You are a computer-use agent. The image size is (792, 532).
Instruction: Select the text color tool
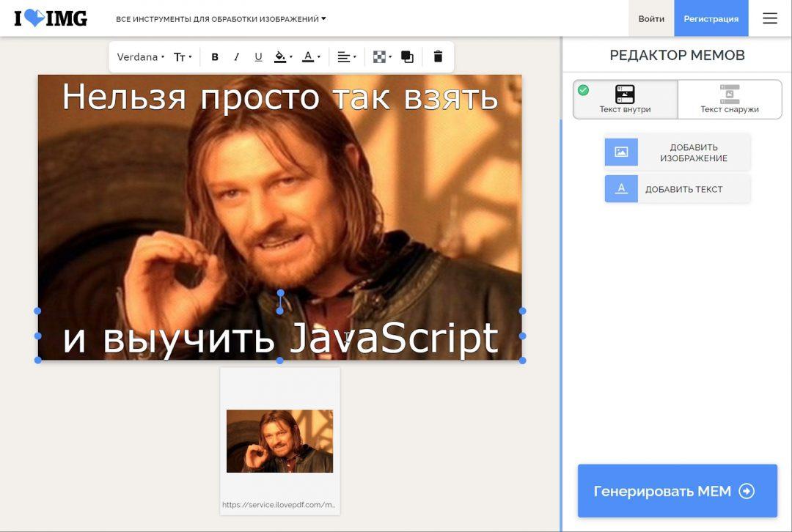click(x=309, y=56)
